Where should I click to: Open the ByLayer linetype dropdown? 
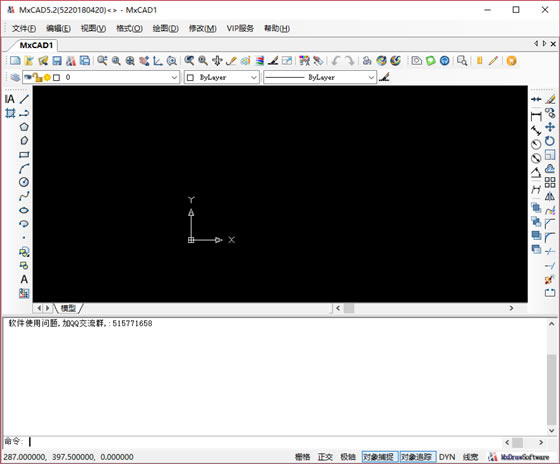(320, 77)
